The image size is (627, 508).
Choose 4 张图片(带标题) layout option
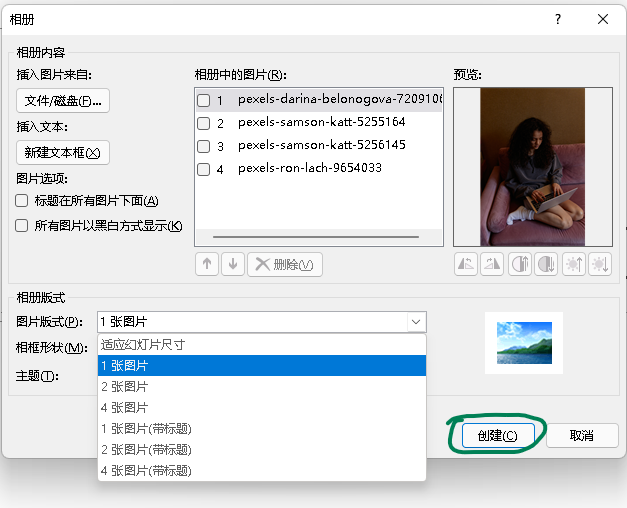pos(262,471)
